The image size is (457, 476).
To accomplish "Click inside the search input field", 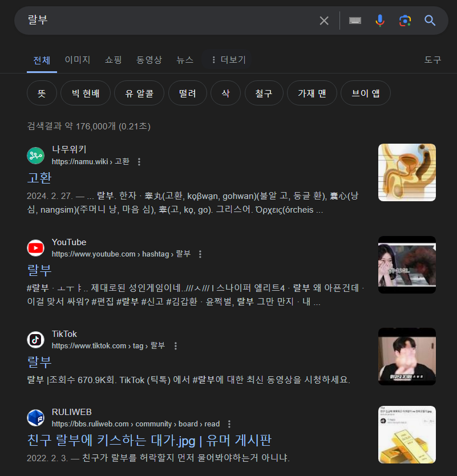I will click(170, 21).
